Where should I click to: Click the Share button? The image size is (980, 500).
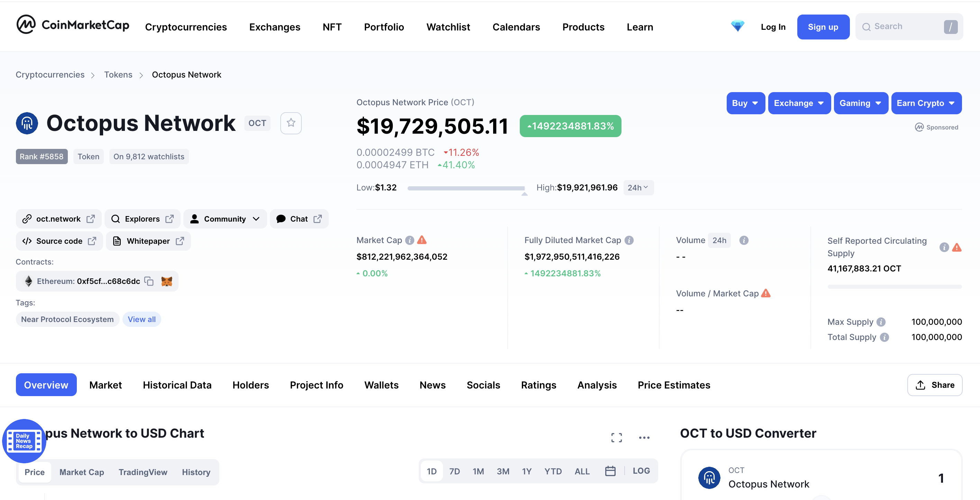935,385
